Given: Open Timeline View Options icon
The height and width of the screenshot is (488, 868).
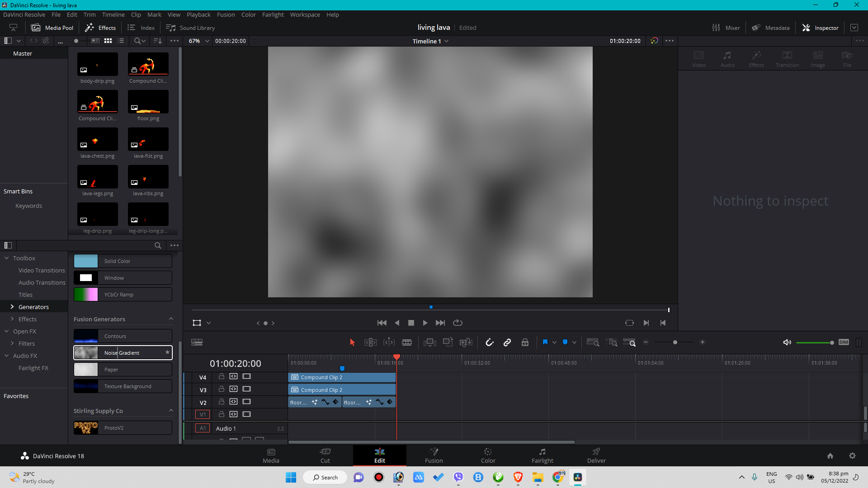Looking at the screenshot, I should pyautogui.click(x=197, y=343).
